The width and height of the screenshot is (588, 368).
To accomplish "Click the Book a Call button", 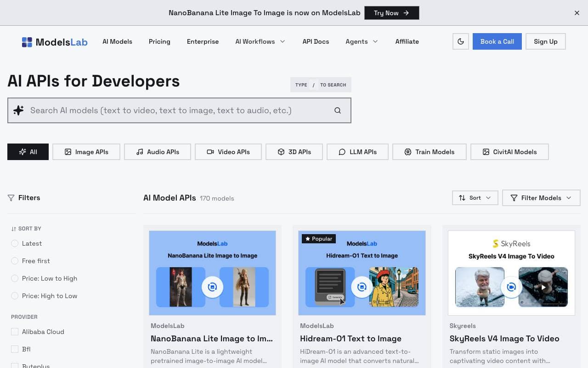I will [497, 41].
